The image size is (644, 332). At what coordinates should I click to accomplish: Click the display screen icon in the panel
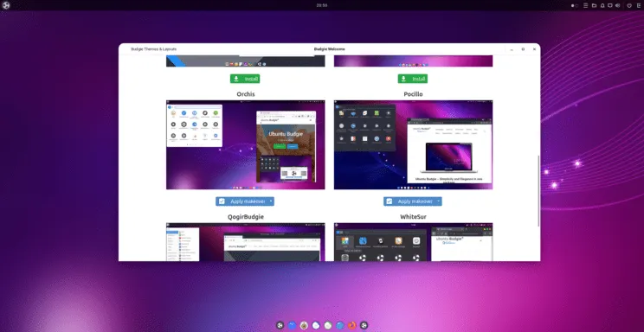(x=610, y=5)
